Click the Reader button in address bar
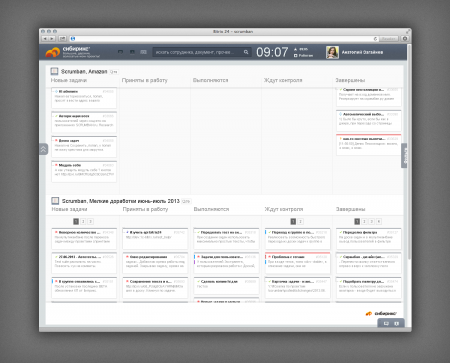This screenshot has height=363, width=450. tap(388, 39)
